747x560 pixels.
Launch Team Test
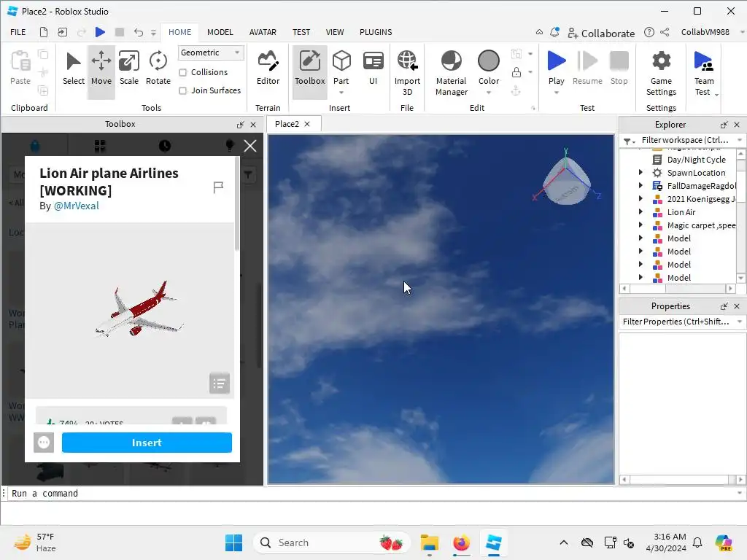click(704, 73)
